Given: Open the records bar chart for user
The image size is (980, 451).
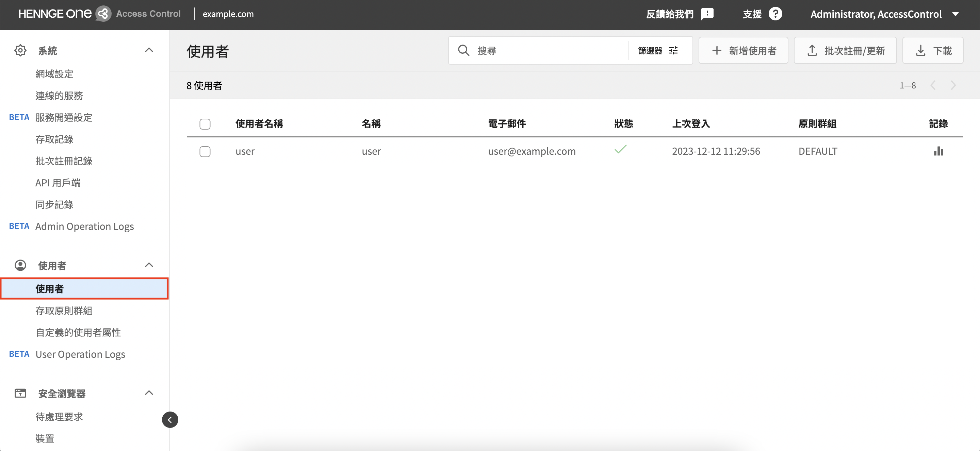Looking at the screenshot, I should 938,151.
